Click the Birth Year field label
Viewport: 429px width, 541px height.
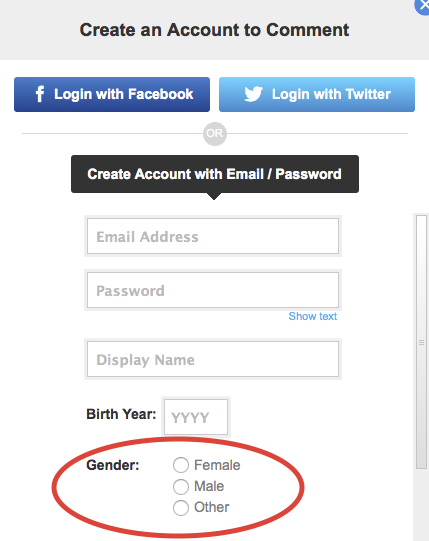click(121, 414)
